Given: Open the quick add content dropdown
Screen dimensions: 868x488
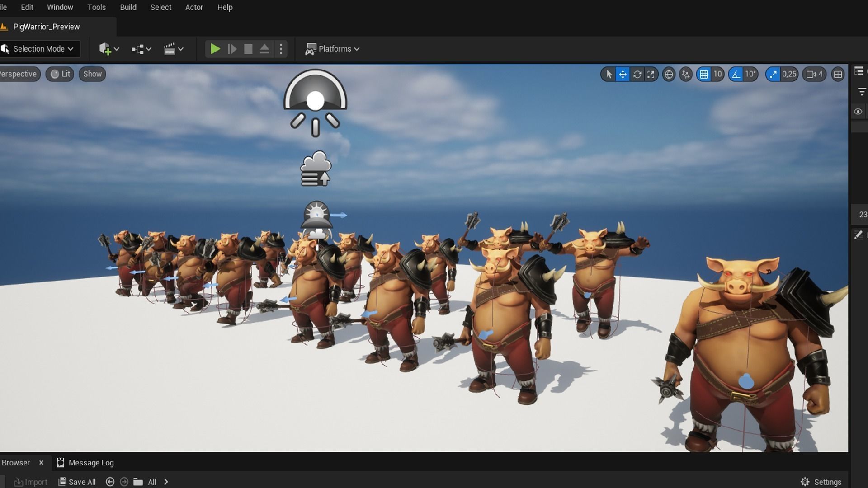Looking at the screenshot, I should pos(109,49).
